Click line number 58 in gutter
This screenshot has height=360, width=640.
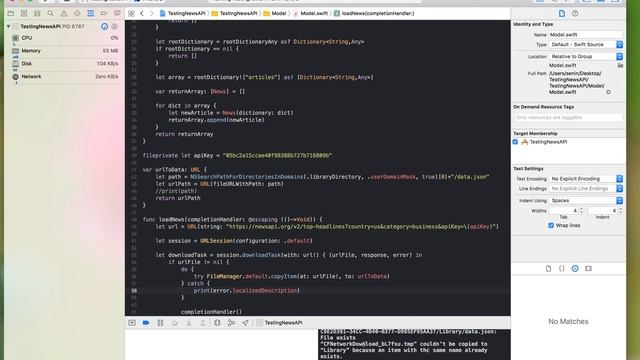click(x=134, y=291)
